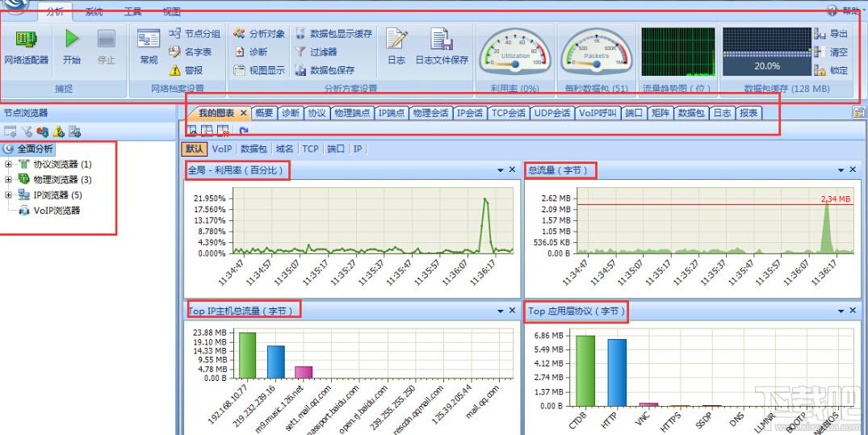Viewport: 868px width, 435px height.
Task: Switch to the IP端点 tab
Action: tap(391, 113)
